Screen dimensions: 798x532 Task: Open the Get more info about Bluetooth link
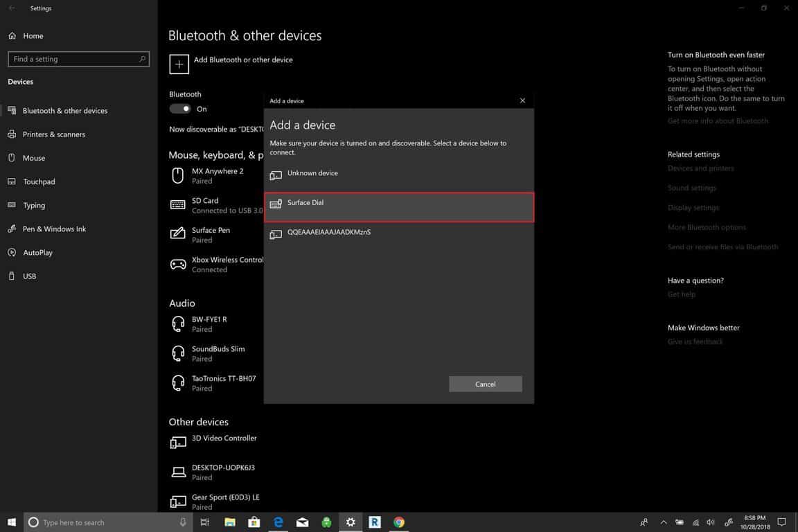point(718,121)
